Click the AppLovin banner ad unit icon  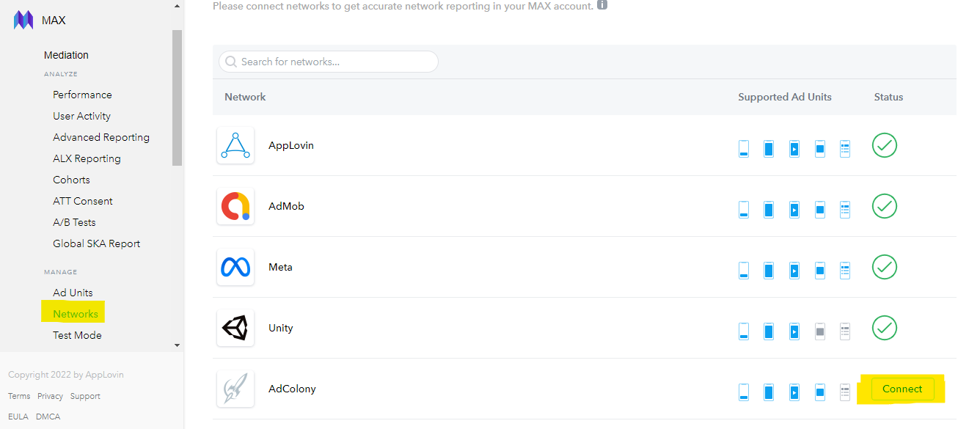tap(744, 149)
